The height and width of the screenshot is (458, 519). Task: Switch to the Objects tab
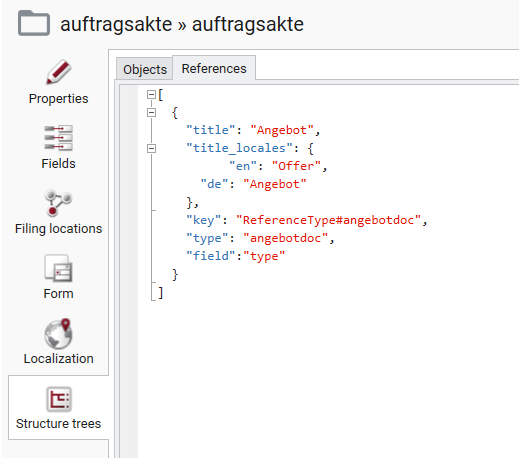point(145,69)
